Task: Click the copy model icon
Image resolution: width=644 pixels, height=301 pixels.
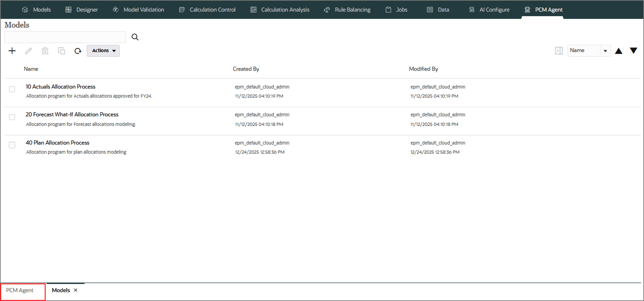Action: pos(61,51)
